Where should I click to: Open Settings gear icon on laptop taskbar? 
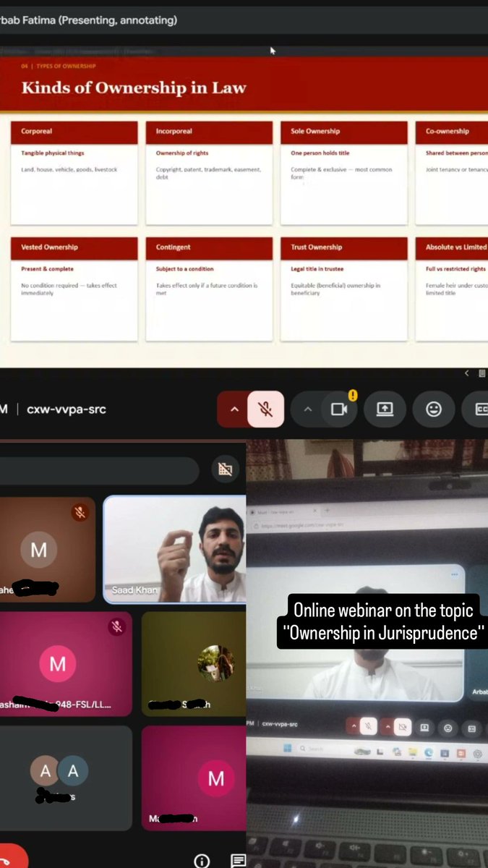pos(478,754)
